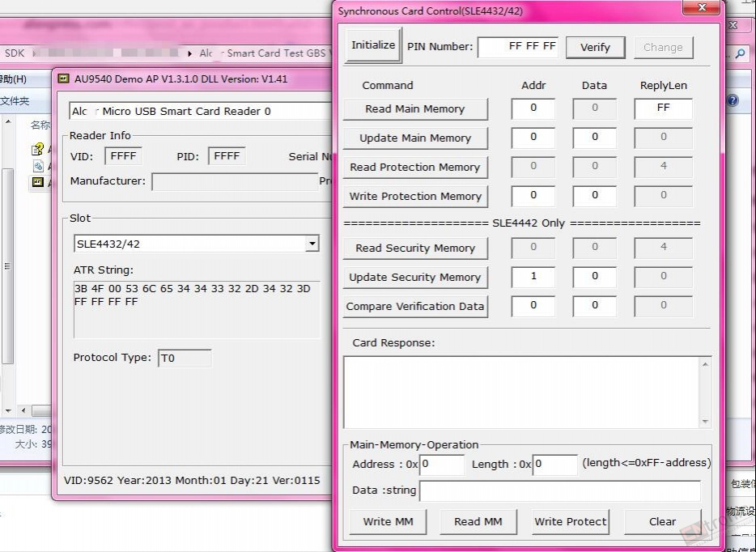This screenshot has width=756, height=552.
Task: Click Update Main Memory button
Action: tap(415, 138)
